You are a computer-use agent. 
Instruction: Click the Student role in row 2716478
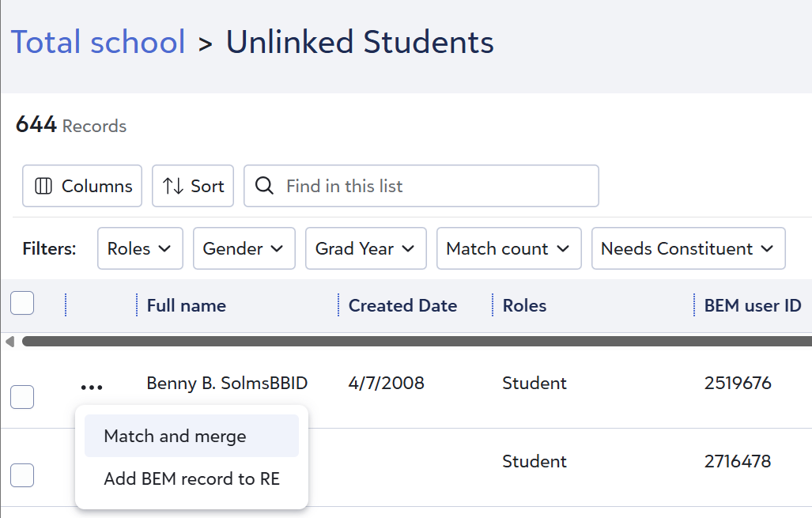click(534, 462)
